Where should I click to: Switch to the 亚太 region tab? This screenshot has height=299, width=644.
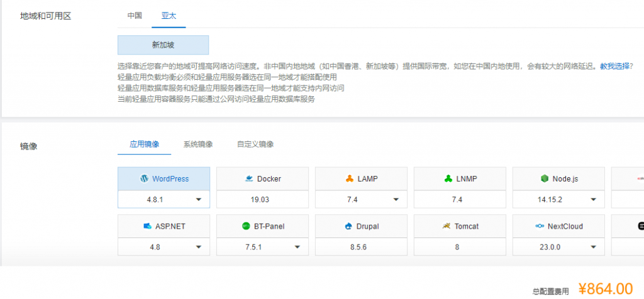(169, 16)
